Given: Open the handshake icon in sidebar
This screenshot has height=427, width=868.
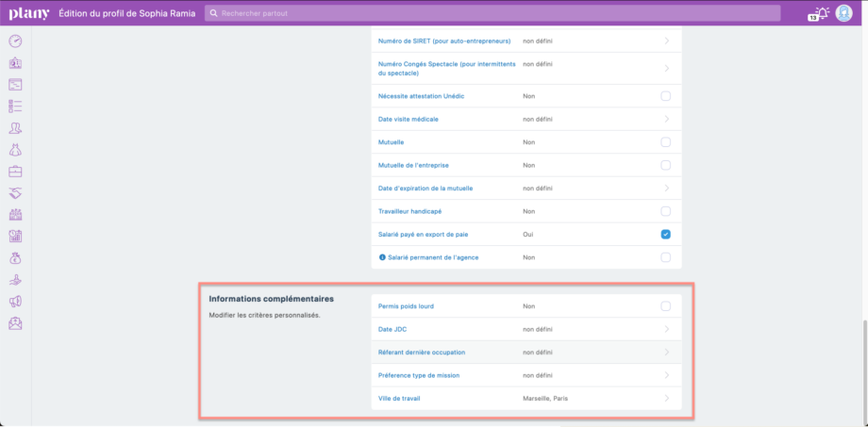Looking at the screenshot, I should (15, 192).
